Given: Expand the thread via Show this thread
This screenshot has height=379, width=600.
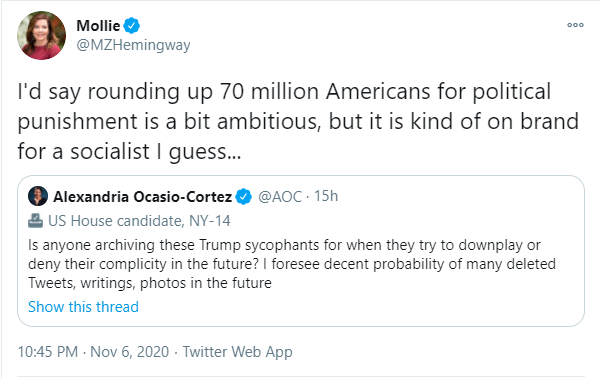Looking at the screenshot, I should click(x=83, y=307).
